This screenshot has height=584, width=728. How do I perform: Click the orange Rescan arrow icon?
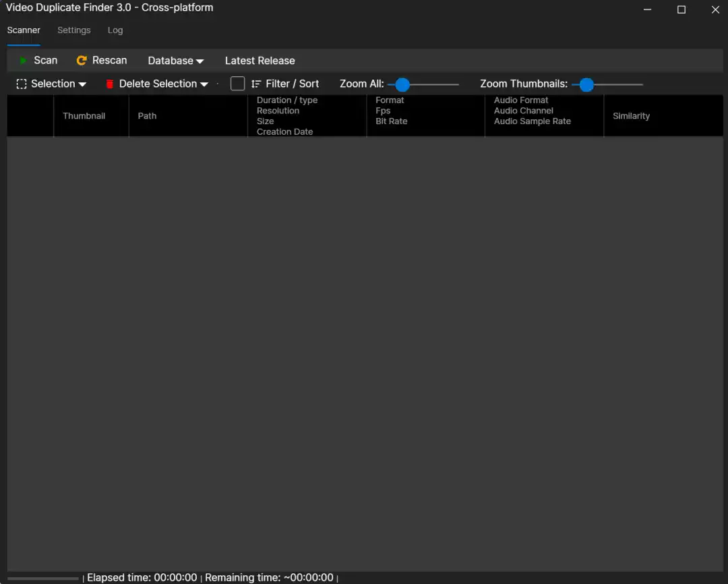[x=82, y=61]
